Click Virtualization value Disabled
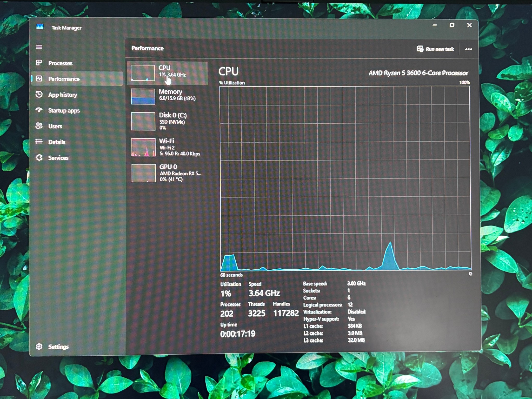 tap(356, 311)
